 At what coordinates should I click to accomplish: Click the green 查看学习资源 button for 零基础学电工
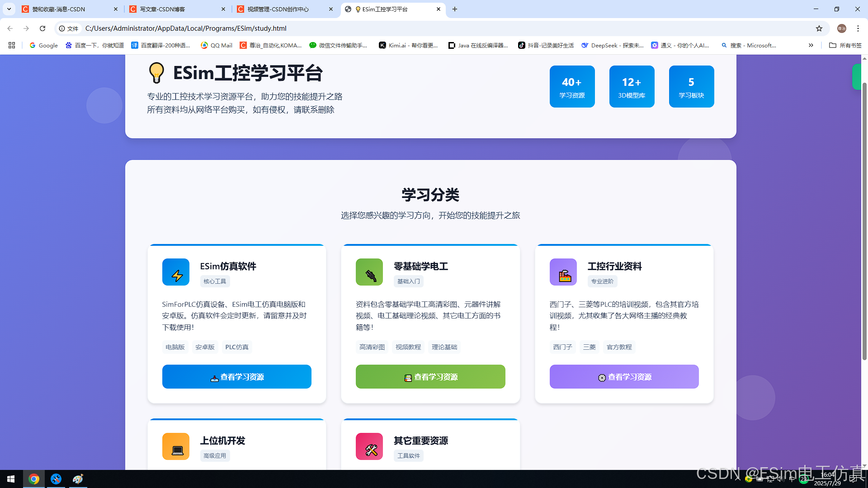point(430,377)
